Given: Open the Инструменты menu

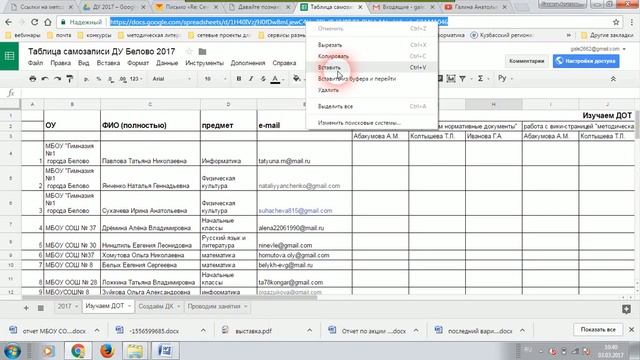Looking at the screenshot, I should (204, 63).
